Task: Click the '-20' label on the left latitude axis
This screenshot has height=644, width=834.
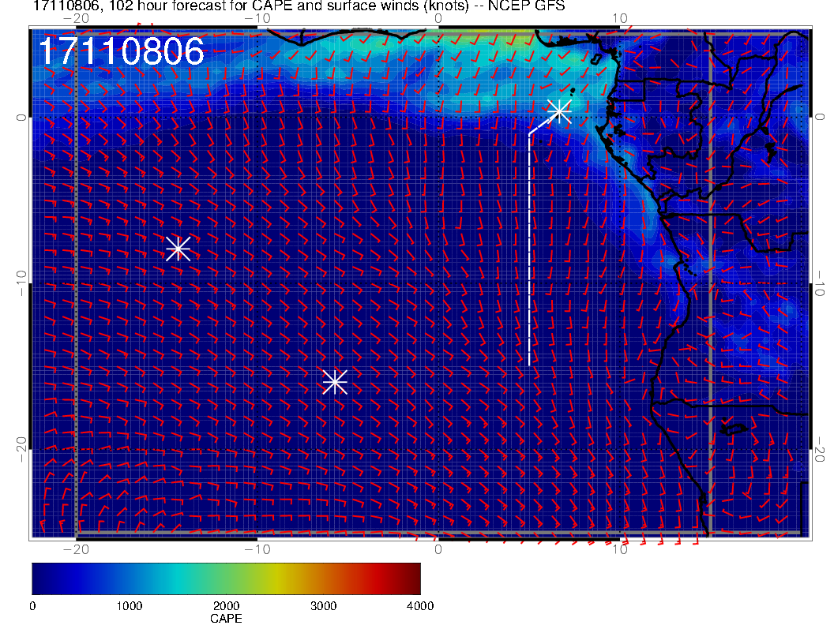Action: click(x=21, y=450)
